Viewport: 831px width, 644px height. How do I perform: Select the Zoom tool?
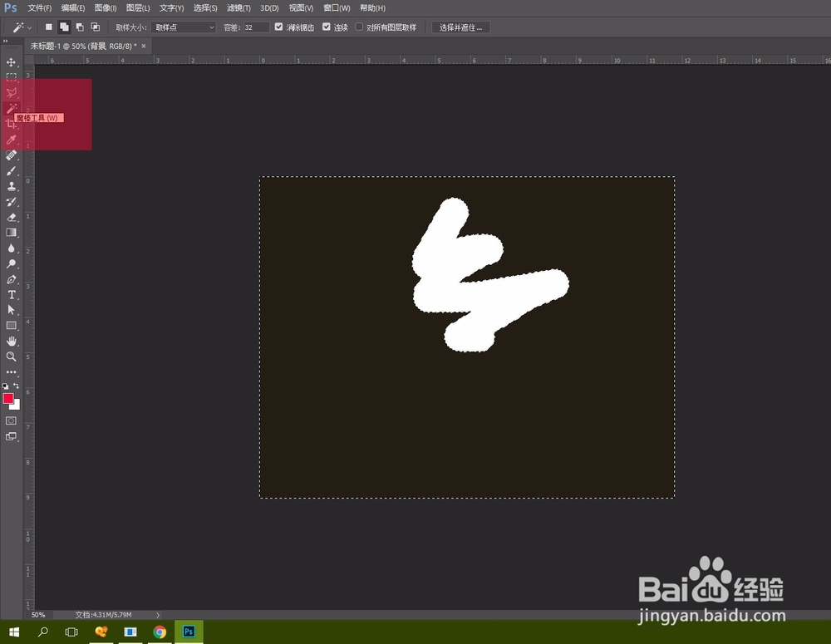[x=11, y=356]
